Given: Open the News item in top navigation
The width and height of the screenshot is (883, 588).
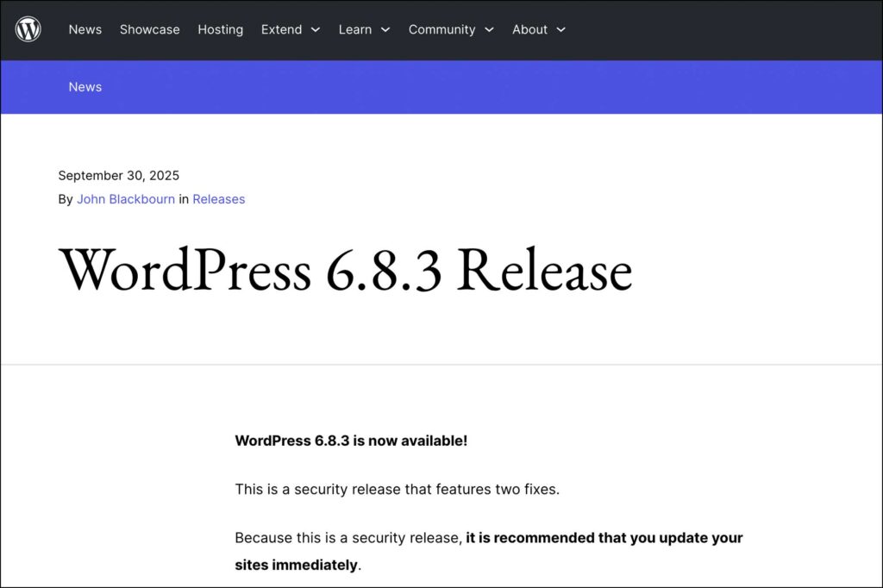Looking at the screenshot, I should [85, 29].
